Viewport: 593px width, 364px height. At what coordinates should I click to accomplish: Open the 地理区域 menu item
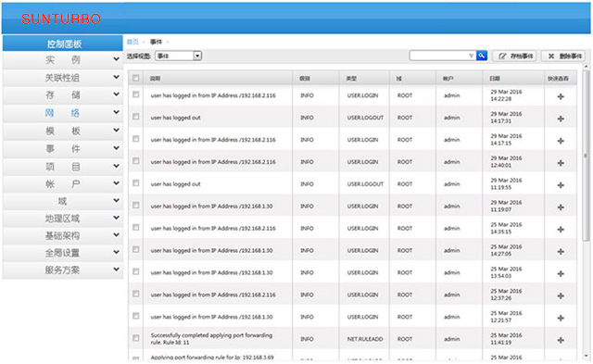pyautogui.click(x=63, y=218)
